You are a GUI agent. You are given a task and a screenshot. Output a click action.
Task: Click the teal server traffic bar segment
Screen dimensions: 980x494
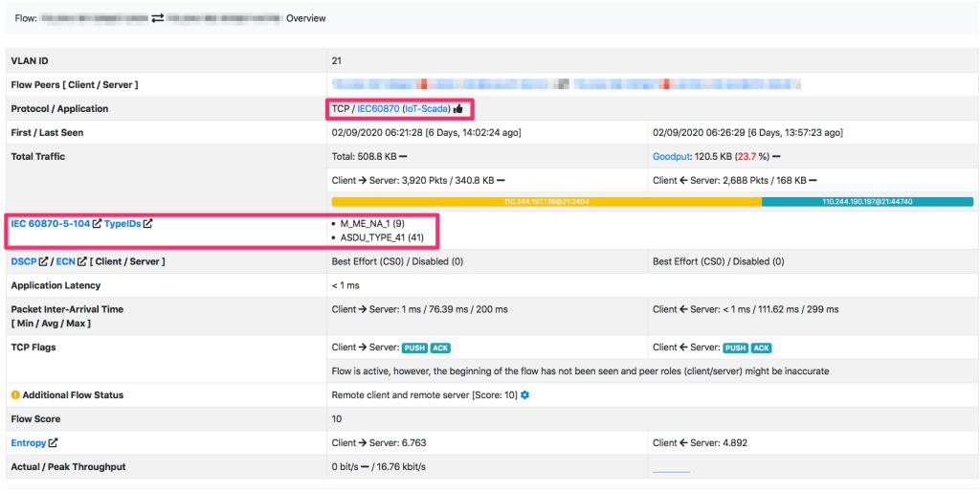(867, 202)
